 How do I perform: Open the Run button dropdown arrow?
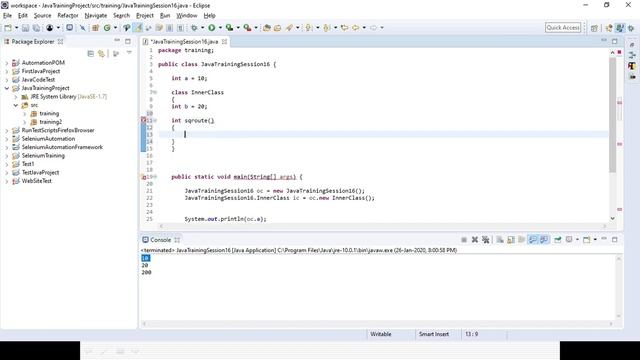(220, 28)
